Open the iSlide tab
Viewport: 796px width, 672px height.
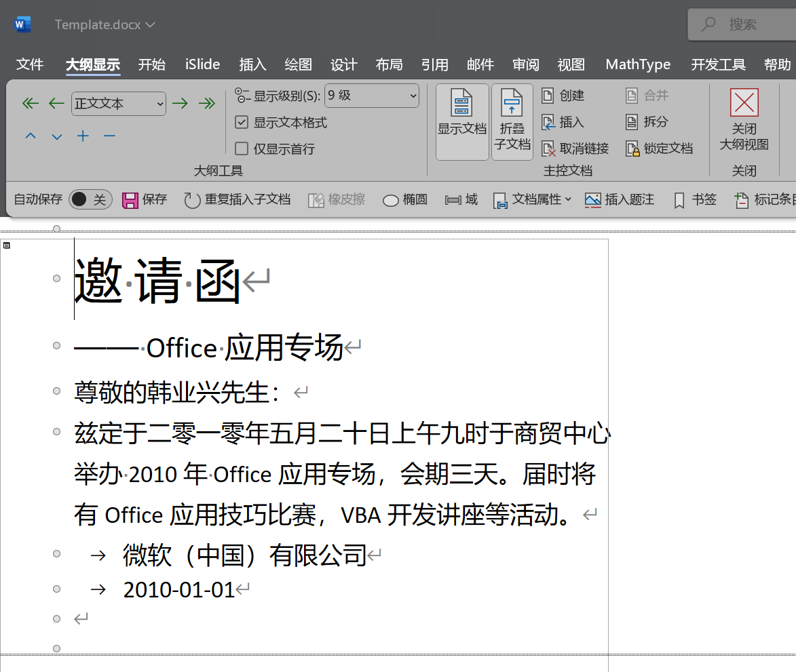tap(202, 64)
